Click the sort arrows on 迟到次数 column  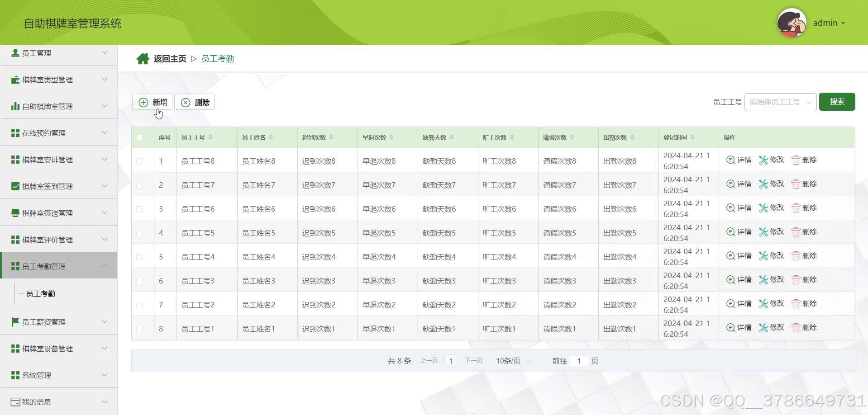(x=331, y=137)
